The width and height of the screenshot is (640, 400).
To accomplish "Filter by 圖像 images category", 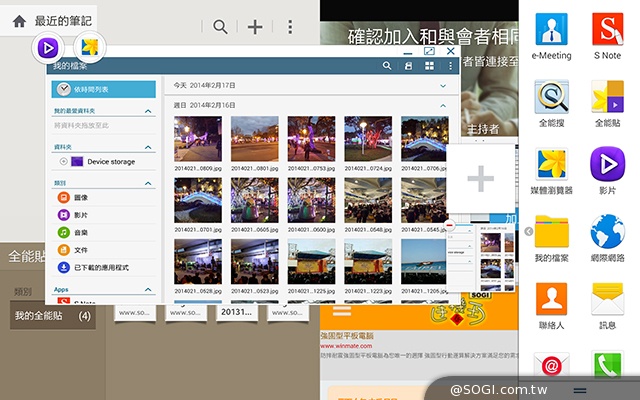I will click(x=104, y=198).
